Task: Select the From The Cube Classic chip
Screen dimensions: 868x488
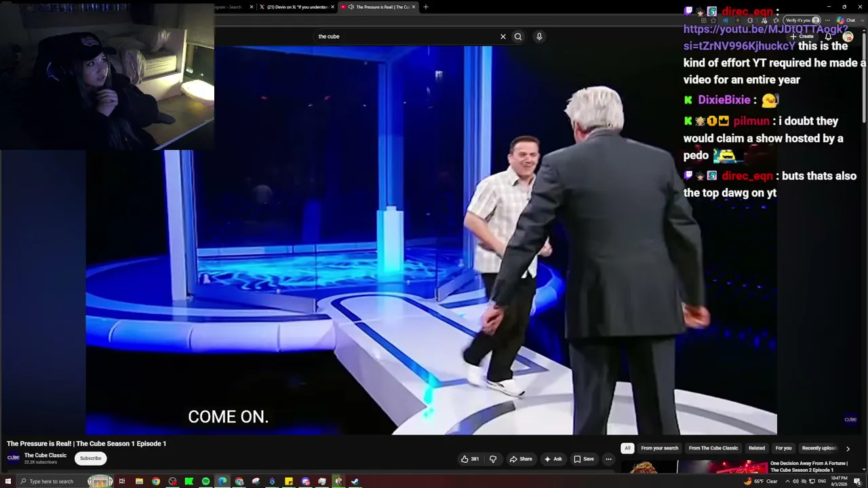Action: click(713, 448)
